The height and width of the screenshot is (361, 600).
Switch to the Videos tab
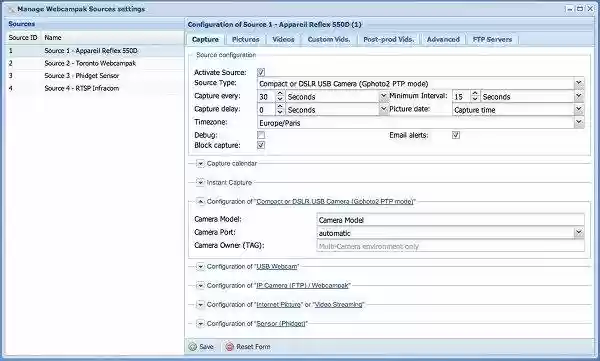(x=283, y=39)
